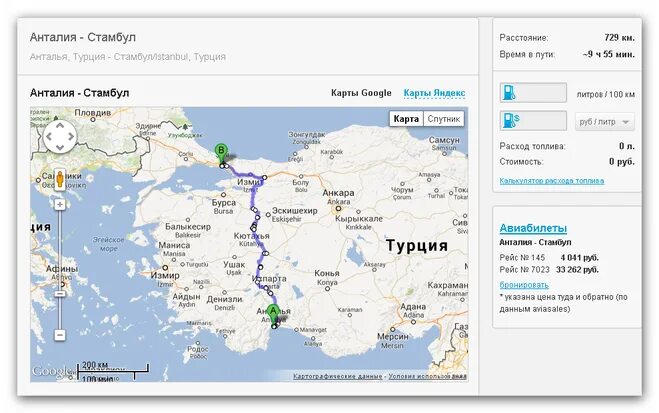
Task: Focus the litres per 100 km input field
Action: coord(533,92)
